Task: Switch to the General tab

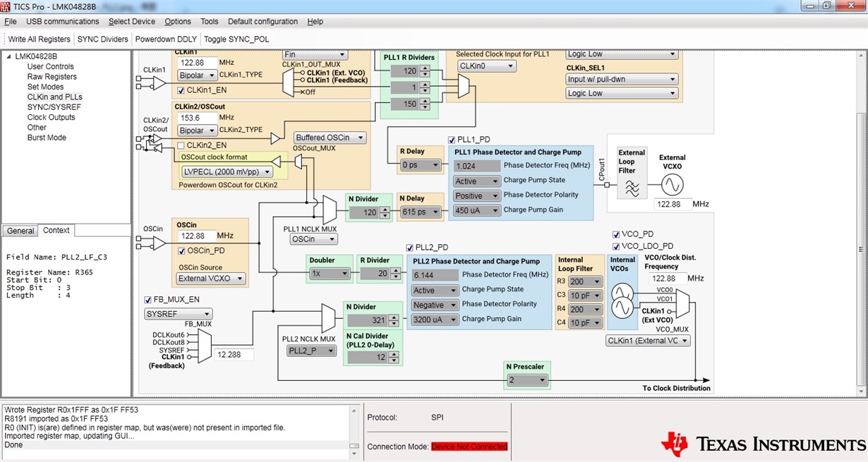Action: tap(20, 231)
